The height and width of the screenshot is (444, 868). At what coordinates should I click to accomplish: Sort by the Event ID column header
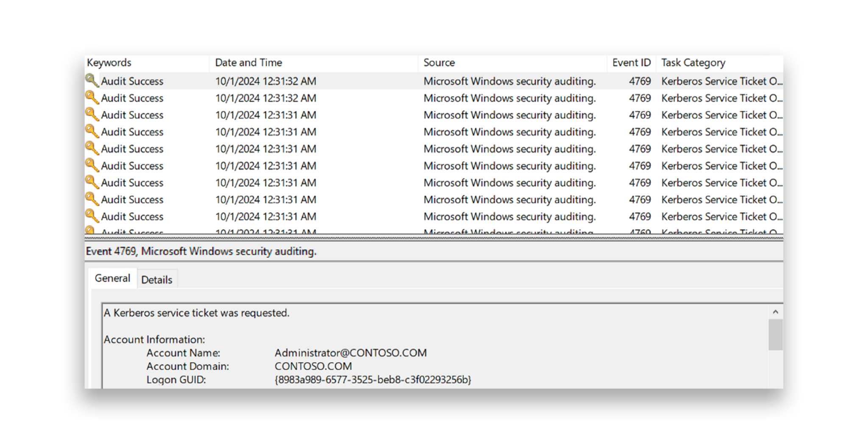point(631,62)
